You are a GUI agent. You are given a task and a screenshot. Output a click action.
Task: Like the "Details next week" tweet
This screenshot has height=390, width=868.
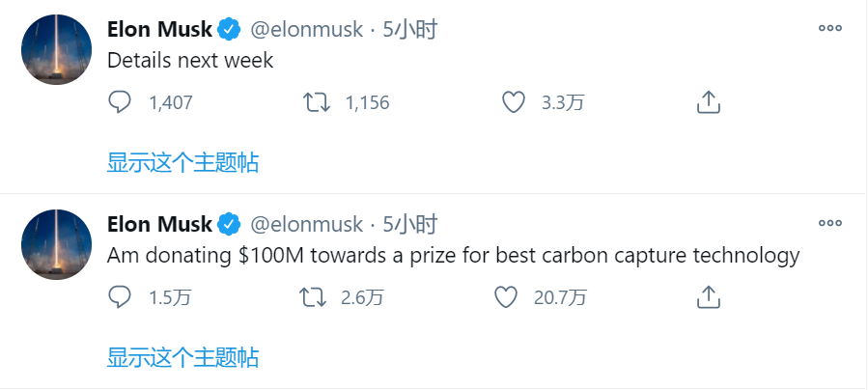point(514,102)
